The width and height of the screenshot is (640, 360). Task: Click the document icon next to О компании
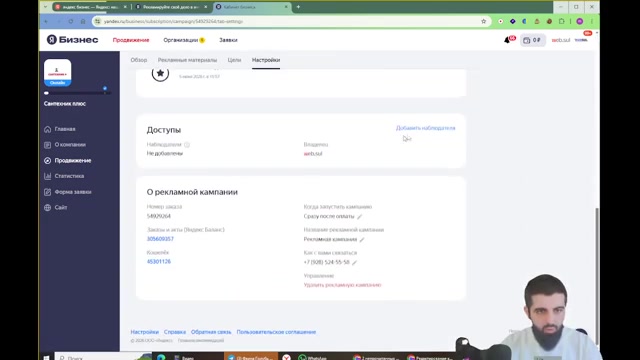click(x=48, y=144)
